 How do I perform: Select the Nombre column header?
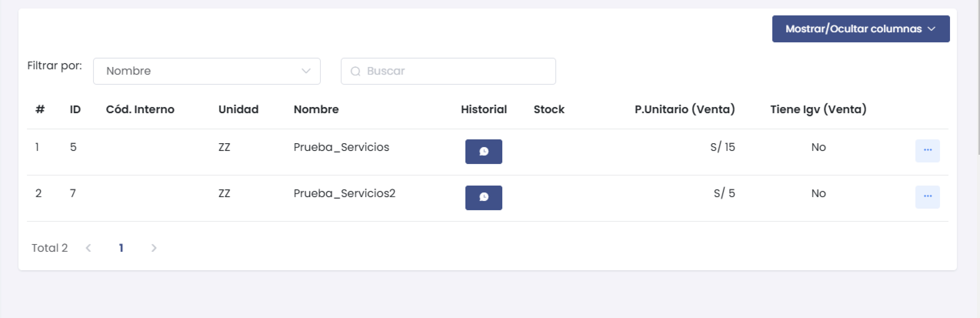316,109
